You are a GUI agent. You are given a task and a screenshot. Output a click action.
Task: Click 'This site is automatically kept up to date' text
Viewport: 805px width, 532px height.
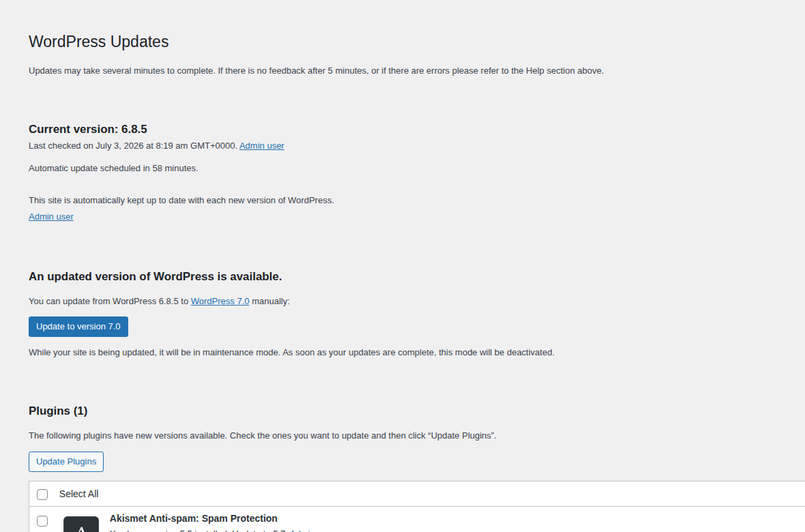[x=181, y=201]
